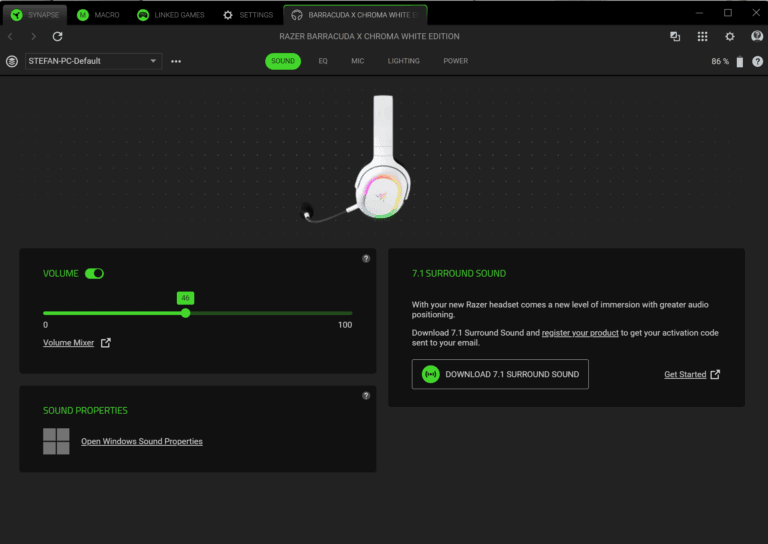Open the modules grid icon
Viewport: 768px width, 544px height.
[702, 36]
